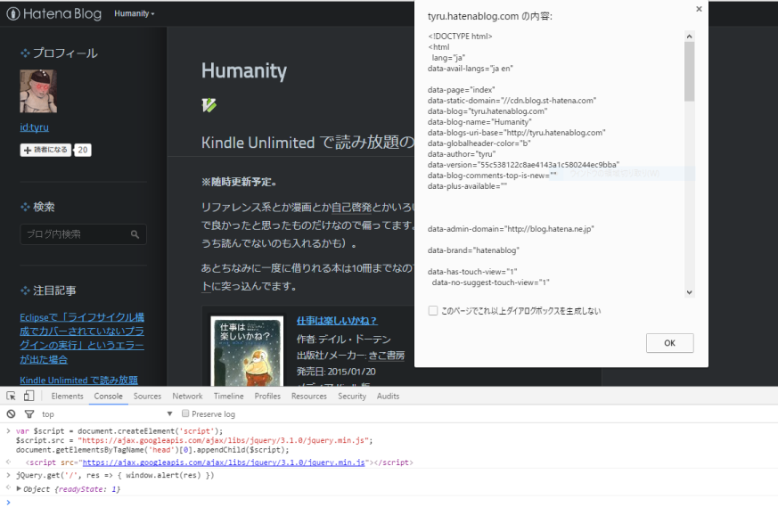Switch to the Resources tab
Screen dimensions: 778x532
(309, 396)
